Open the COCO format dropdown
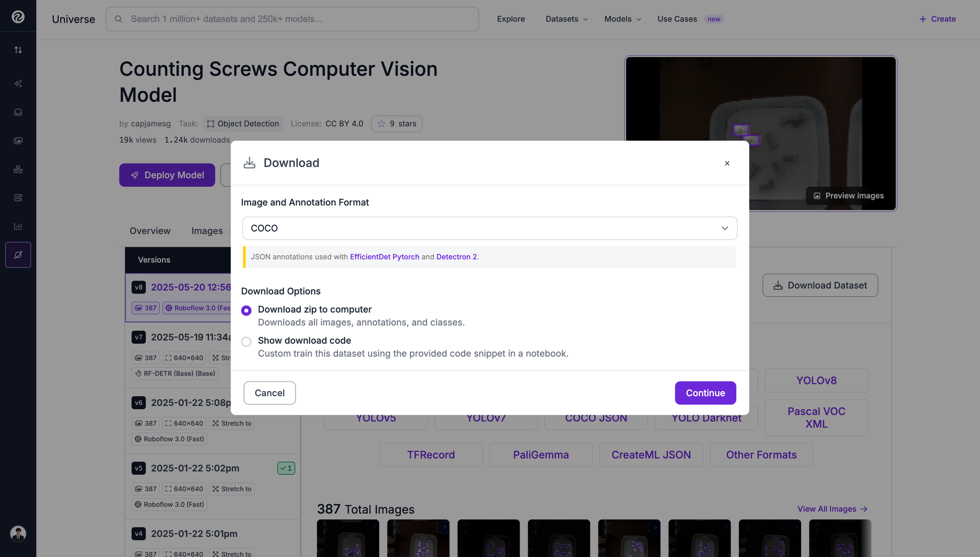The image size is (980, 557). coord(490,228)
